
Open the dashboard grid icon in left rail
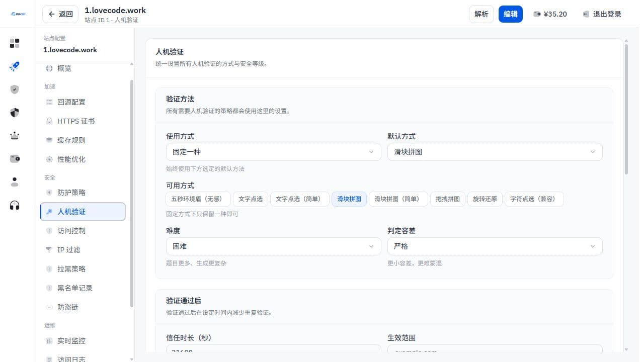click(x=15, y=43)
